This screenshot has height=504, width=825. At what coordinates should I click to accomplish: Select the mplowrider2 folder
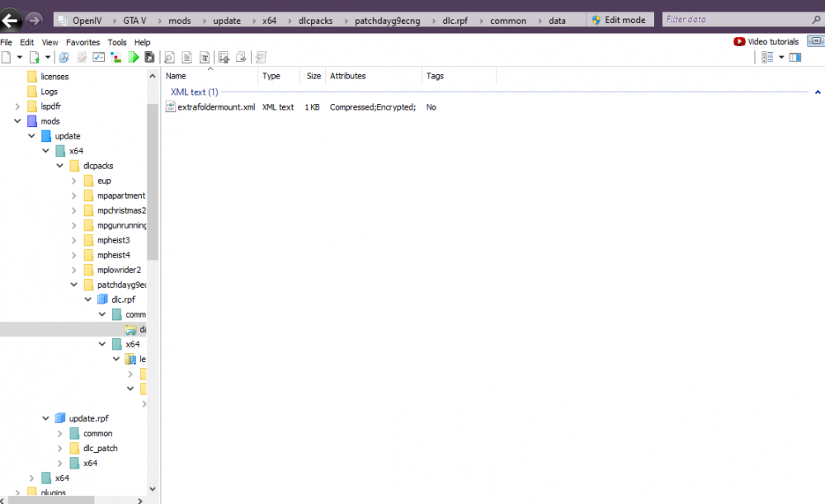click(x=119, y=270)
